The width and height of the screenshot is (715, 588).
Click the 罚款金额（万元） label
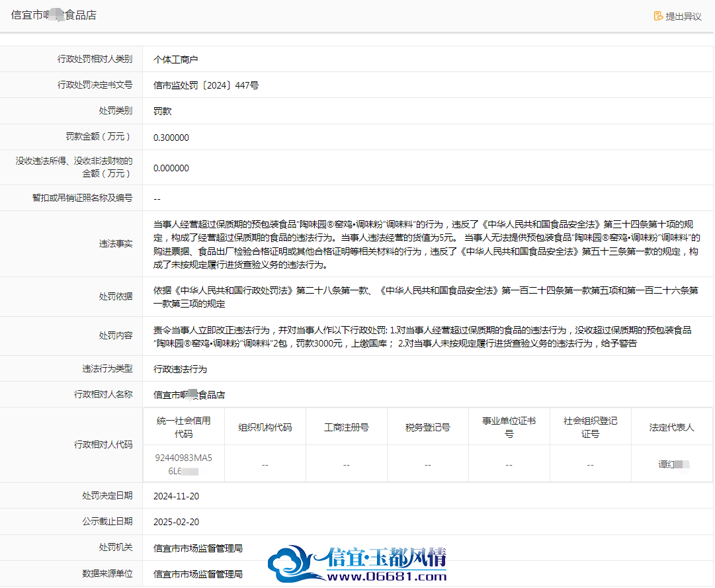[x=99, y=136]
